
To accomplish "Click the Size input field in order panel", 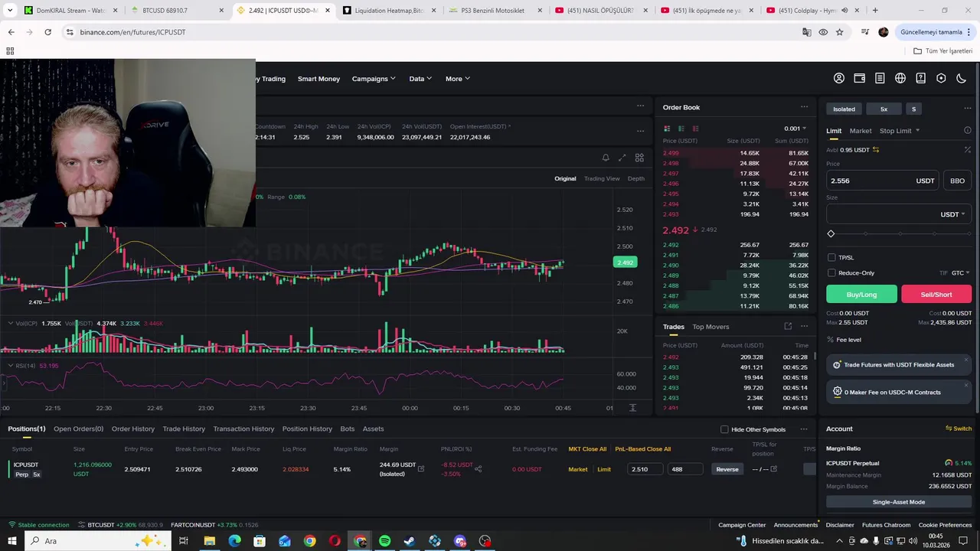I will (899, 214).
